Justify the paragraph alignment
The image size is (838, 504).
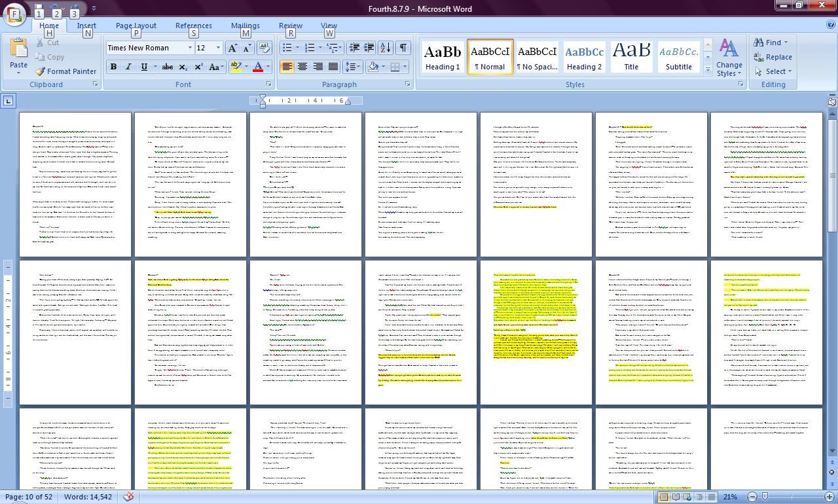(x=332, y=67)
